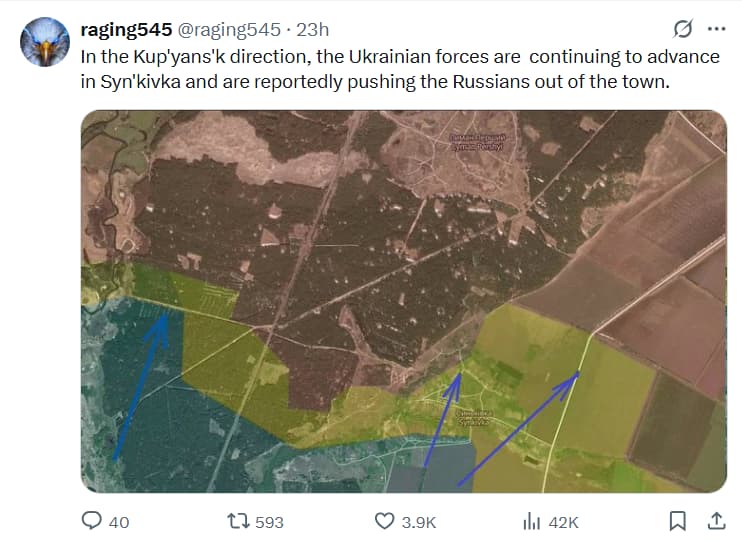
Task: Click the leftmost blue arrow on the map
Action: pyautogui.click(x=138, y=390)
